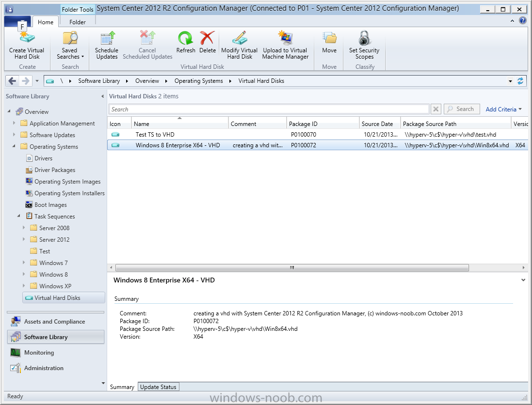The height and width of the screenshot is (405, 532).
Task: Click the Help question mark icon
Action: [523, 21]
